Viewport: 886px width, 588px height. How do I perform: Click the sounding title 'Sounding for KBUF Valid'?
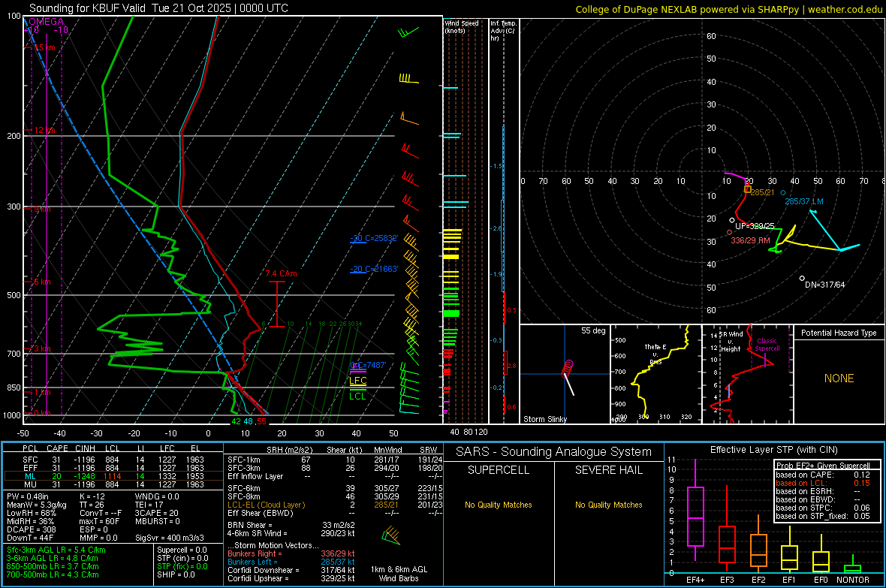click(x=89, y=8)
